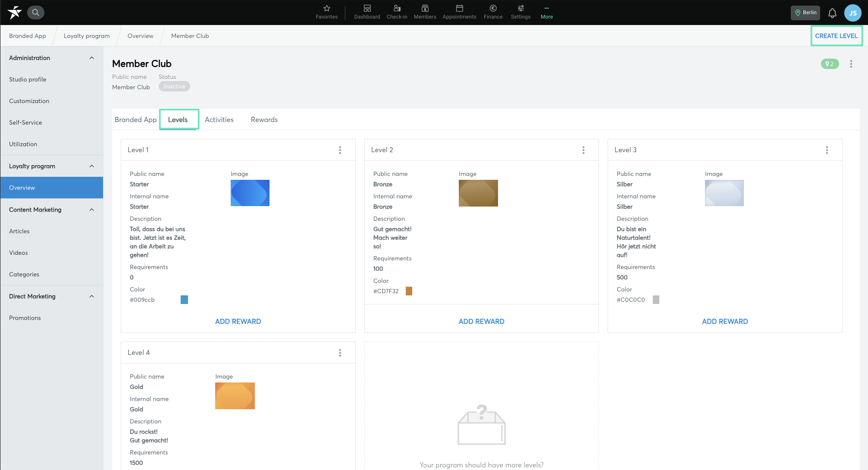This screenshot has height=470, width=868.
Task: Click the Loyalty program breadcrumb
Action: 87,36
